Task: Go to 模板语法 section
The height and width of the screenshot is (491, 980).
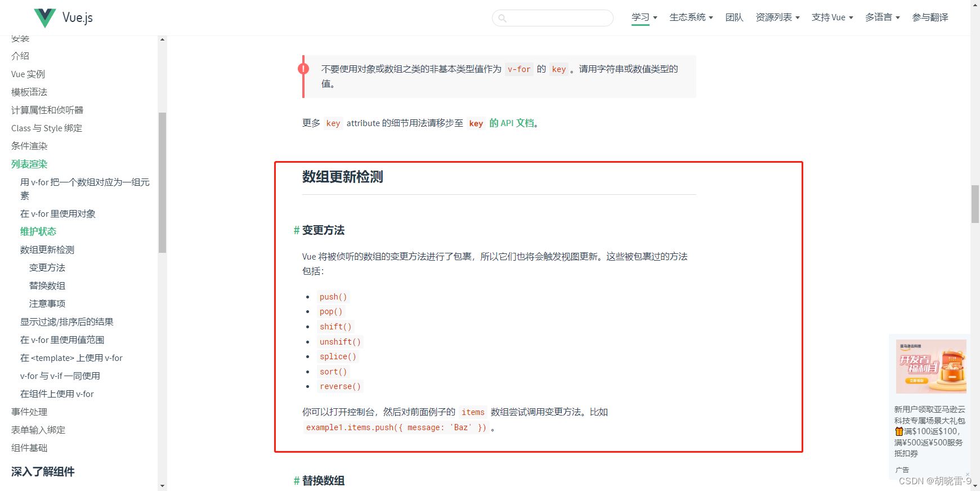Action: tap(29, 92)
